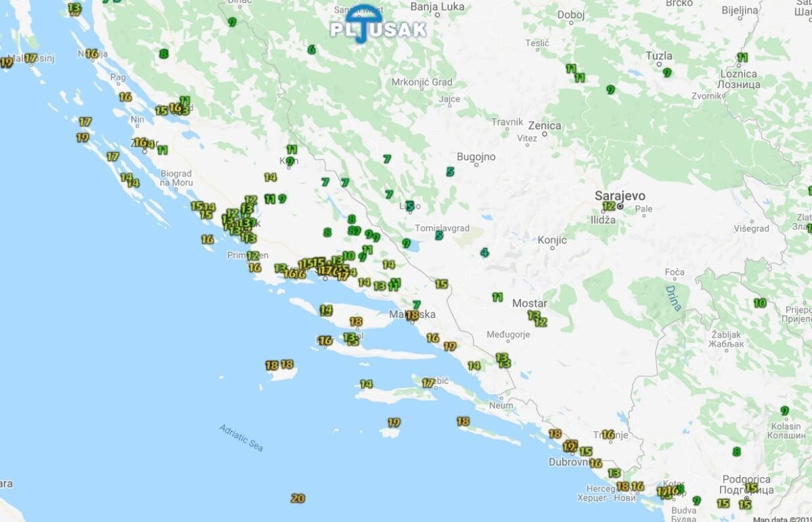Select the 6 marker southwest of Banja Luka
This screenshot has width=812, height=522.
point(311,49)
